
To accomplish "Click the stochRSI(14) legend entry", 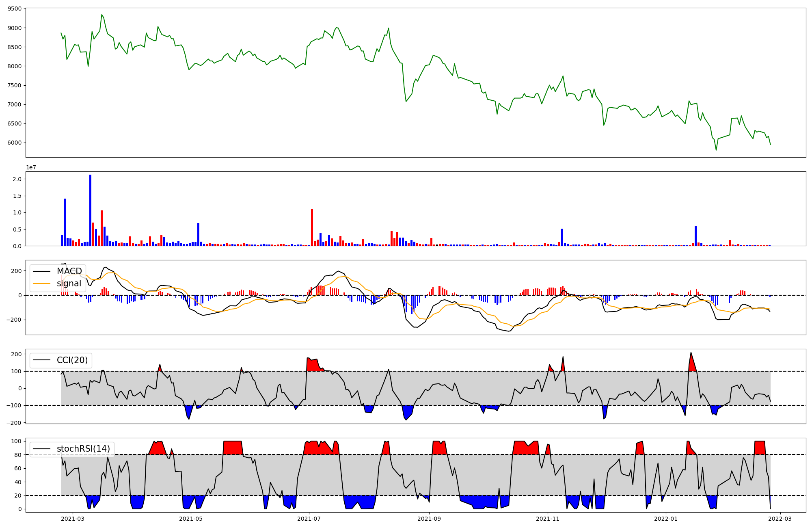I will coord(83,449).
